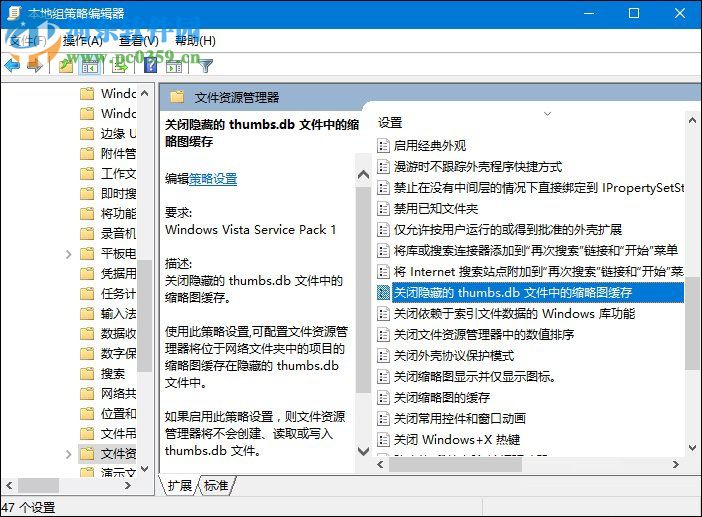Toggle the show/hide action pane icon
This screenshot has width=702, height=517.
point(174,67)
